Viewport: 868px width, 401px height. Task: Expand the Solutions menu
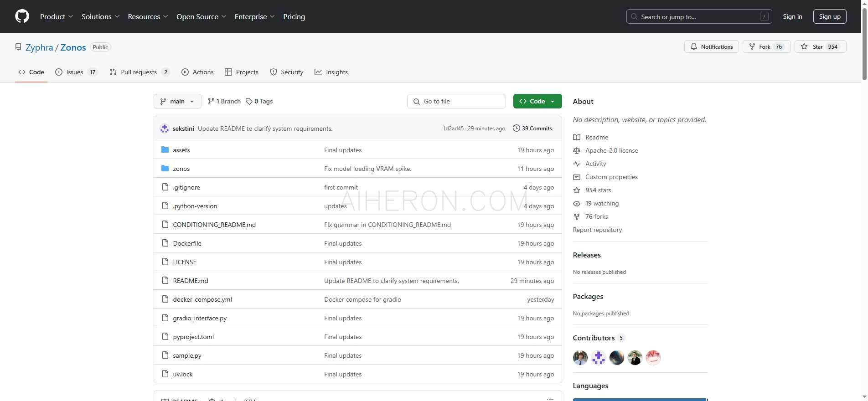click(x=100, y=16)
